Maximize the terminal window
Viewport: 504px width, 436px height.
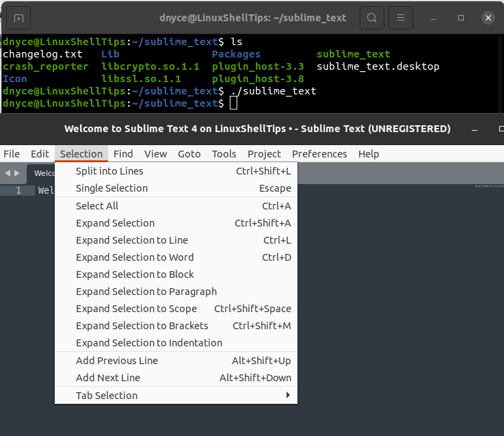pos(461,18)
